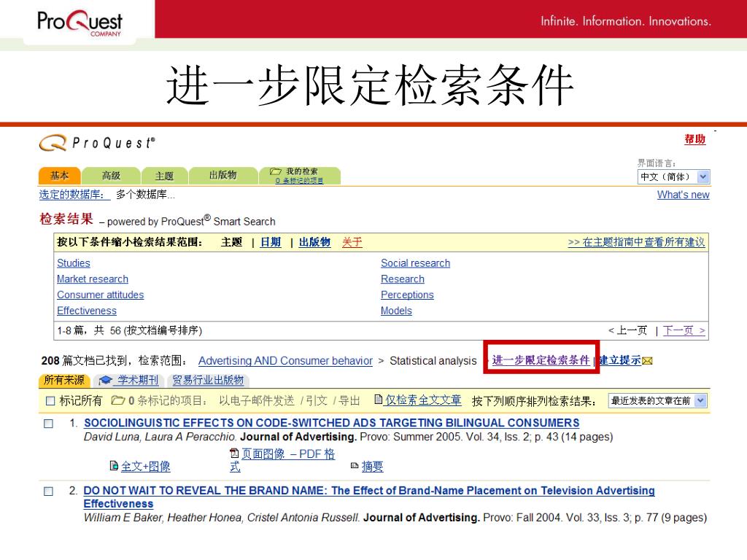Click the folder icon beside 0 条标记的项目
747x560 pixels.
click(117, 400)
